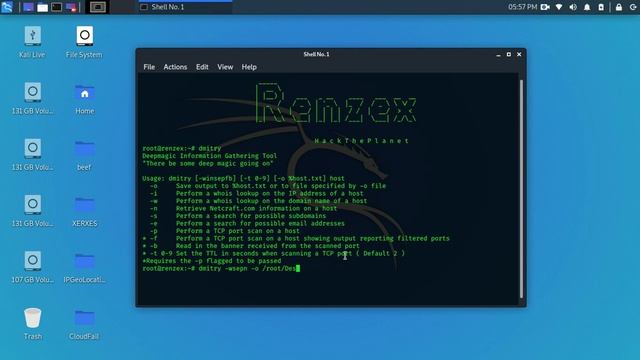Click the screen recorder camera tray icon
Viewport: 640px width, 360px height.
(545, 7)
